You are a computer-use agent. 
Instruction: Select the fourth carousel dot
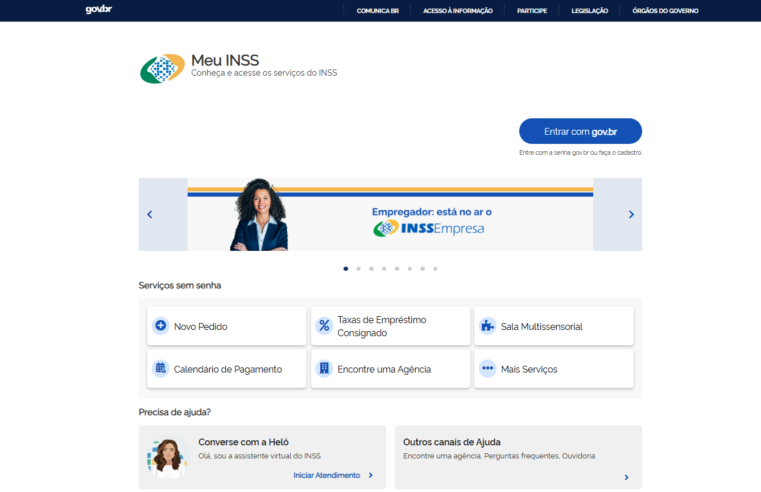click(384, 269)
